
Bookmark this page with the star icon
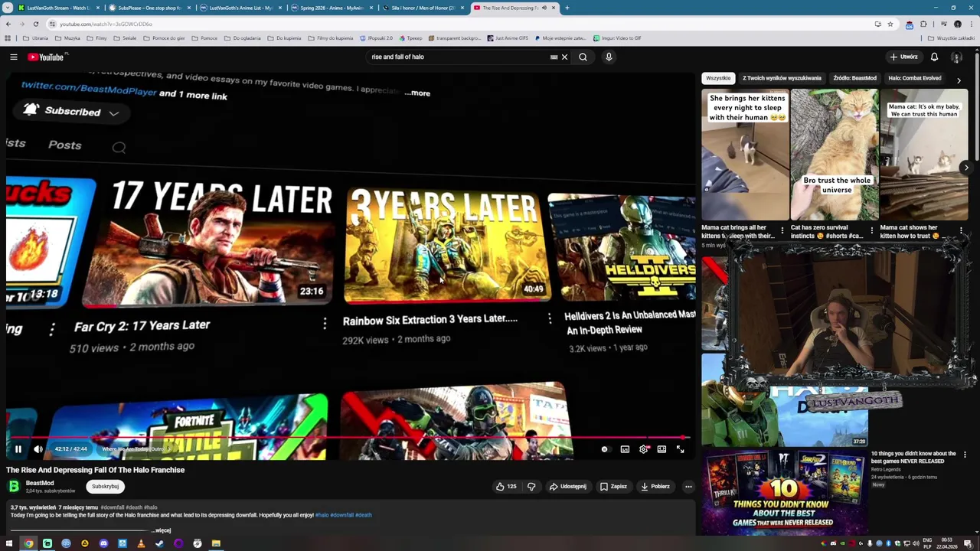[x=890, y=24]
